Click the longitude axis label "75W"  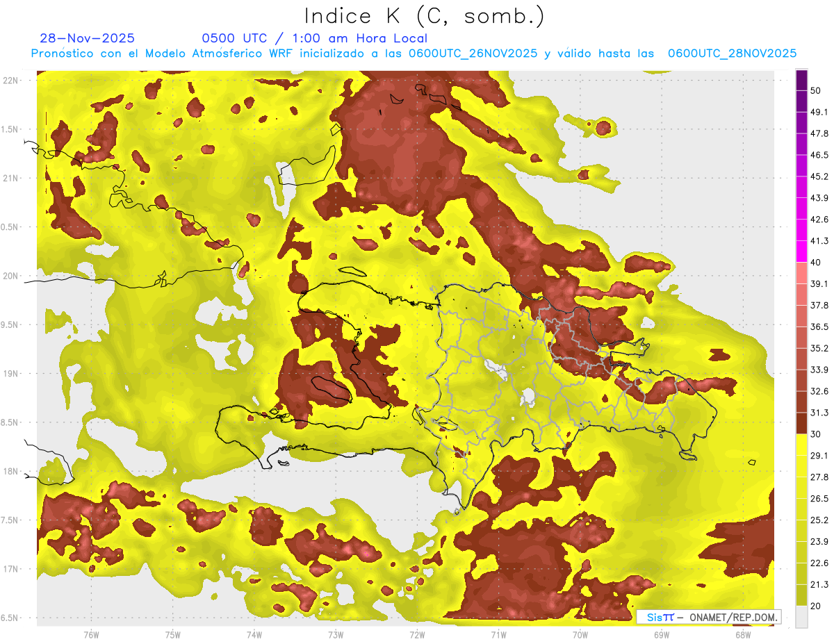[x=172, y=634]
